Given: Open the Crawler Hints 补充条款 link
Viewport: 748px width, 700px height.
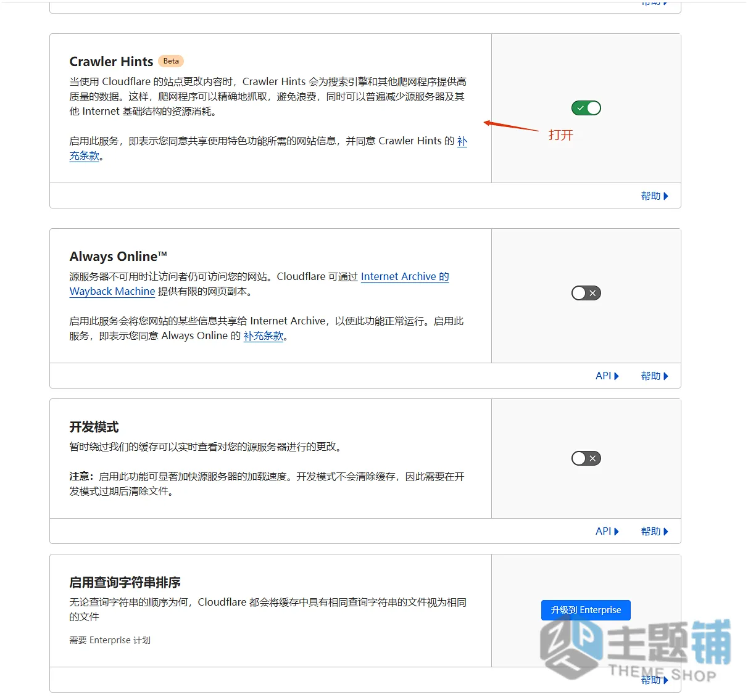Looking at the screenshot, I should tap(462, 141).
